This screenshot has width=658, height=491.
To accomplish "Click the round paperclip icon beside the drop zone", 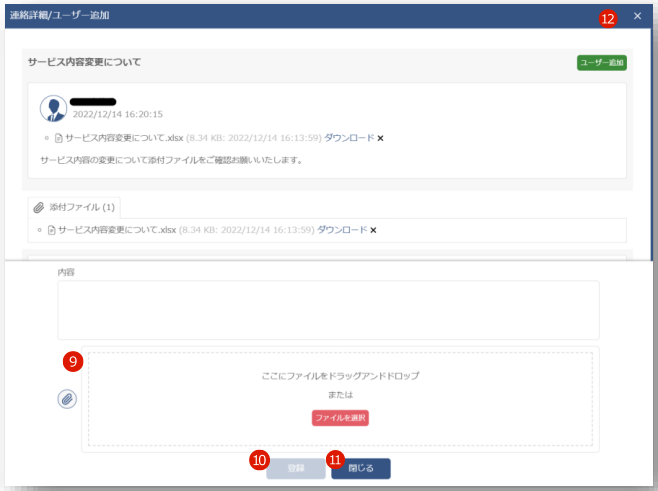I will [67, 398].
